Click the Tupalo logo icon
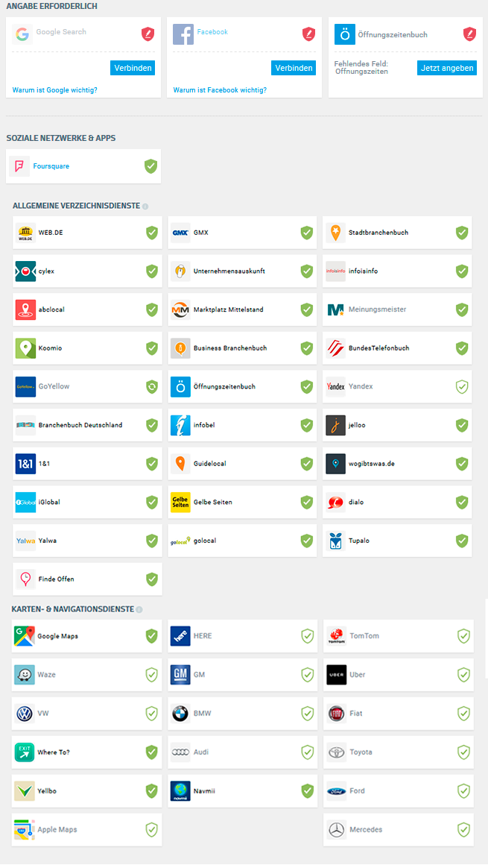 pos(335,541)
